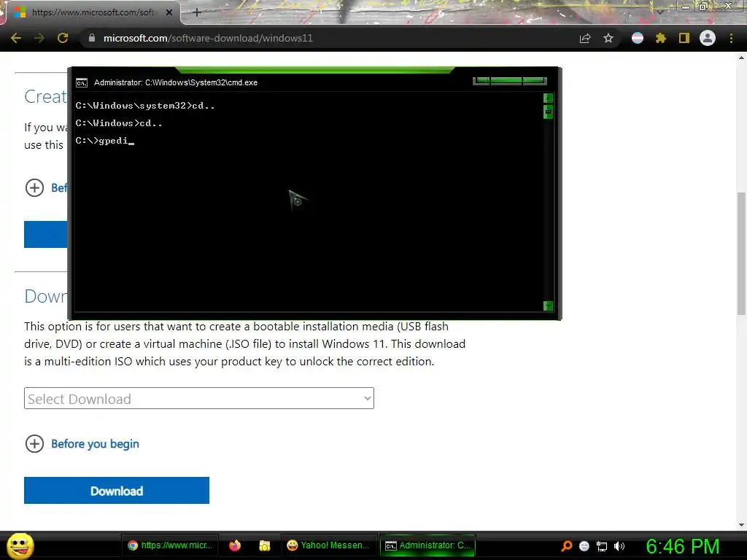Open the folder icon on taskbar
This screenshot has width=747, height=560.
264,545
